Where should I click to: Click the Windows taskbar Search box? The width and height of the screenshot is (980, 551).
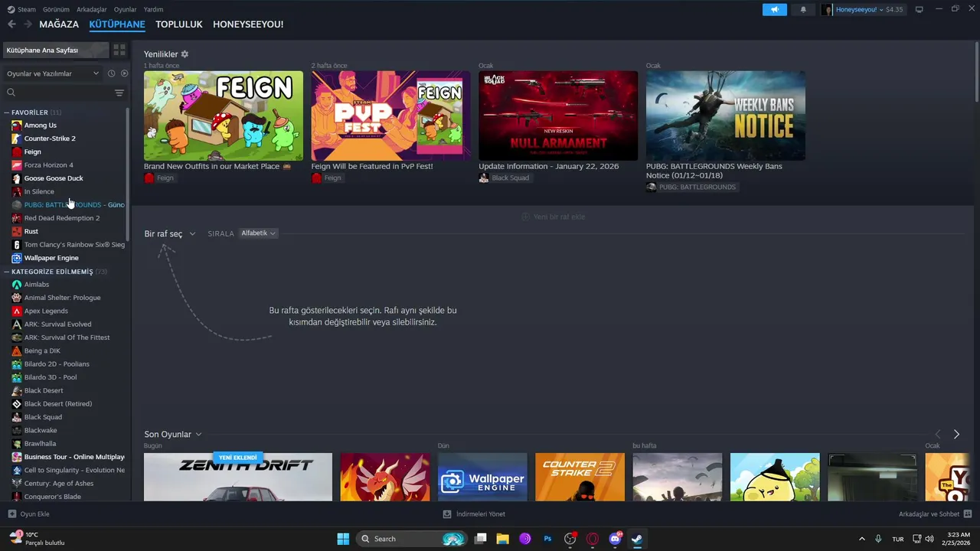(411, 539)
